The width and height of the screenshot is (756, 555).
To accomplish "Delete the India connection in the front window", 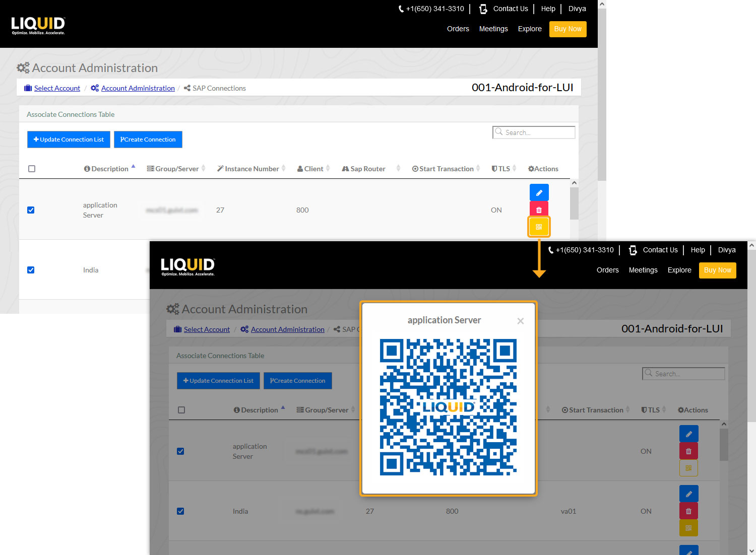I will 688,511.
